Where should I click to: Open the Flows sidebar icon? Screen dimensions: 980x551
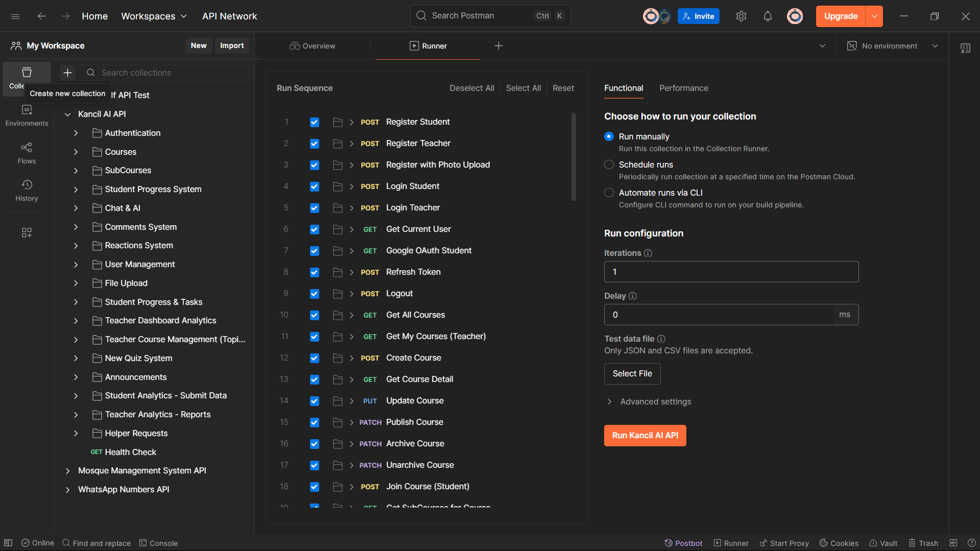click(27, 153)
